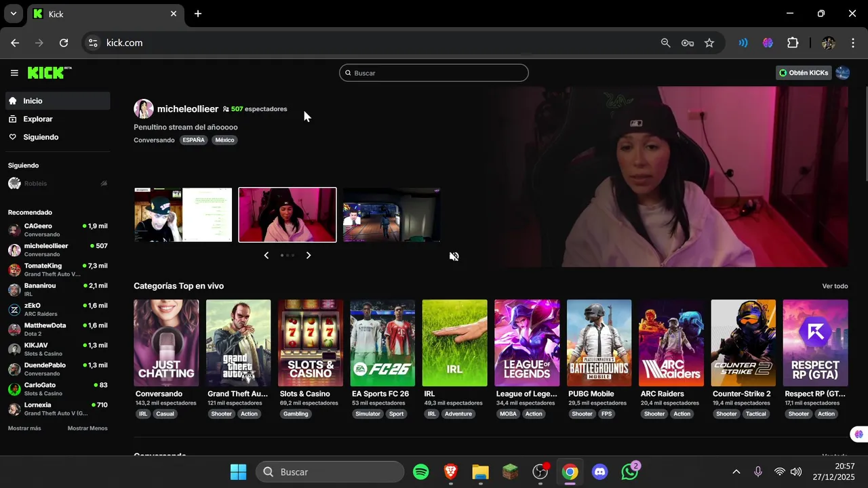The width and height of the screenshot is (868, 488).
Task: Click the MOBA tag under League of Legends
Action: click(508, 414)
